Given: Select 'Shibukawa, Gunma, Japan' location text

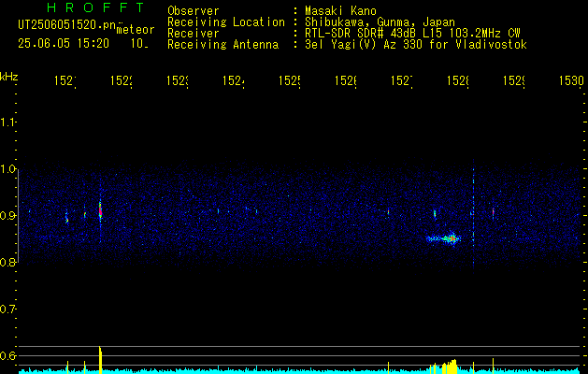Looking at the screenshot, I should pos(380,22).
